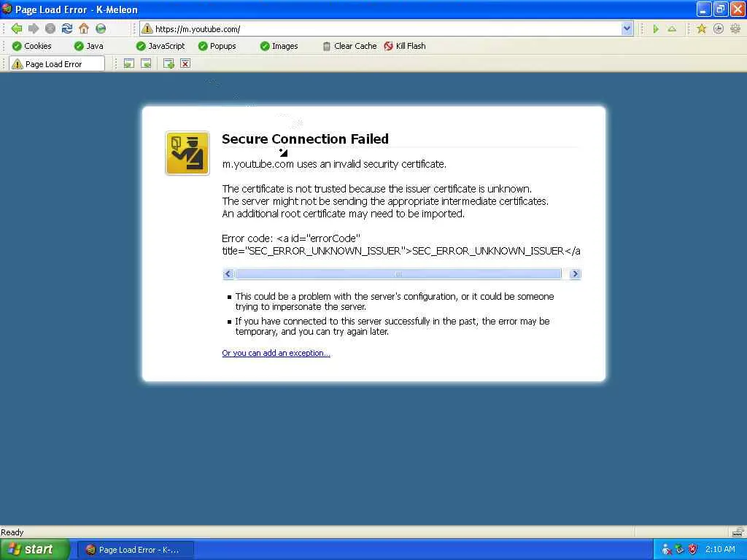Toggle Popups permission
Viewport: 747px width, 560px height.
[x=217, y=46]
